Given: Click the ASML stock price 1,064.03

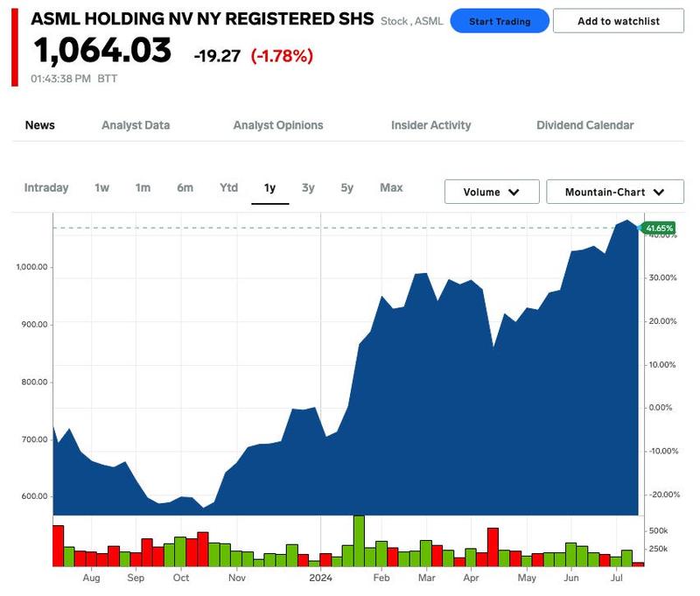Looking at the screenshot, I should coord(102,51).
